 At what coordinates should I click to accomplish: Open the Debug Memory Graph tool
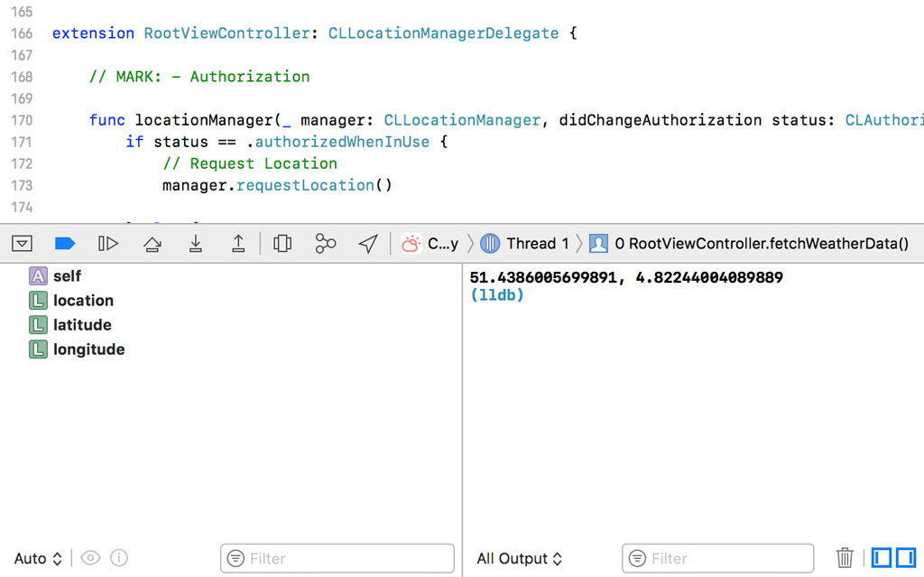tap(326, 243)
